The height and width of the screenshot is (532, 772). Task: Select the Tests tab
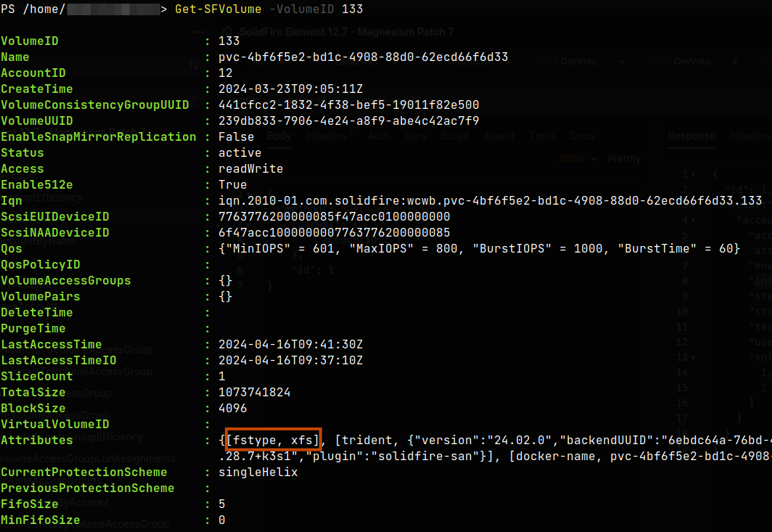click(x=542, y=136)
